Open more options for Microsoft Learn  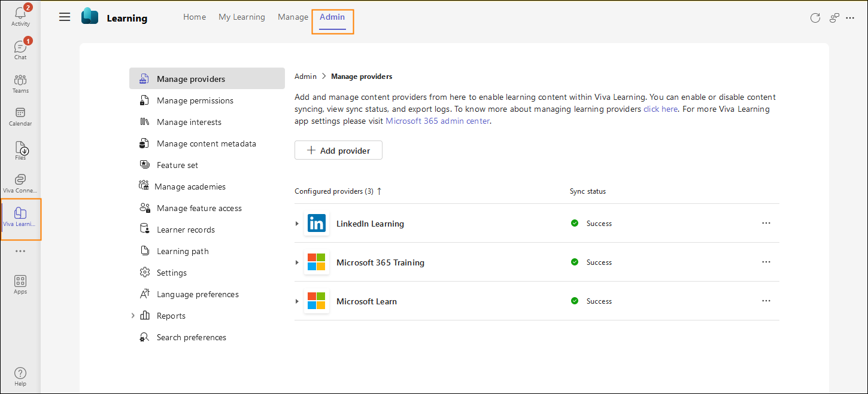766,301
